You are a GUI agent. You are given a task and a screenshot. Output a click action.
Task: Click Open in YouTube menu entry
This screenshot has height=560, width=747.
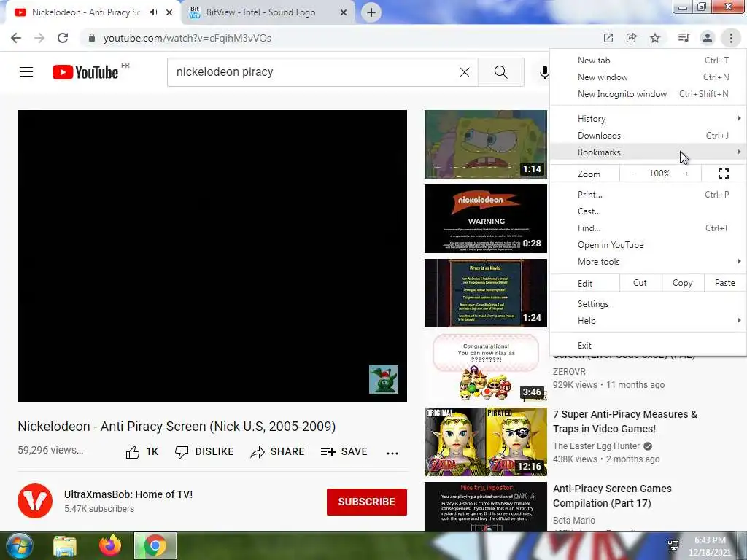click(x=649, y=245)
